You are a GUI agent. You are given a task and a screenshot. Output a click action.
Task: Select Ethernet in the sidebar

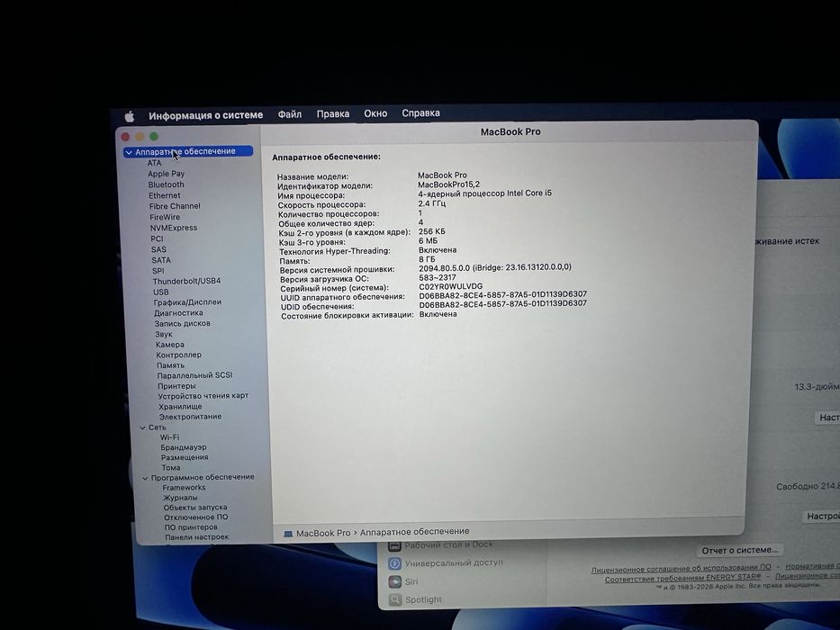click(165, 195)
